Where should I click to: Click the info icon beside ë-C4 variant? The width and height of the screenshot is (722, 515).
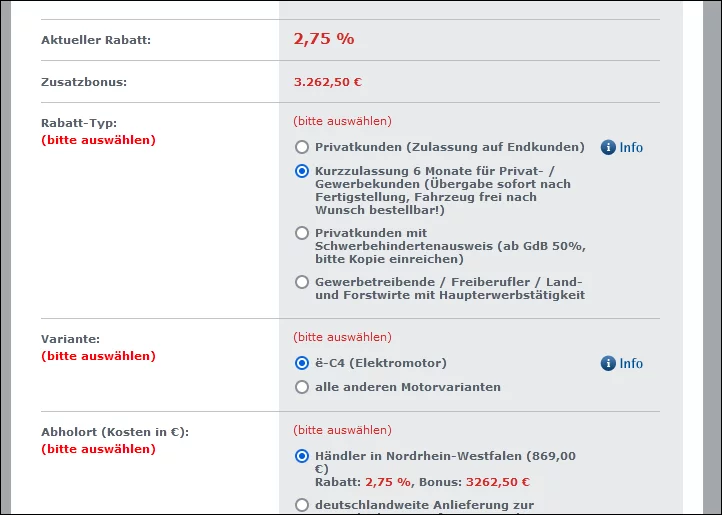[607, 363]
